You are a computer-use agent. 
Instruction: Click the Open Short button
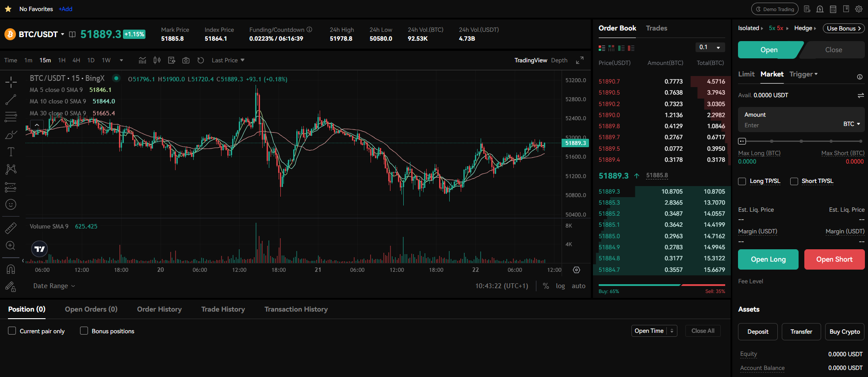(834, 259)
